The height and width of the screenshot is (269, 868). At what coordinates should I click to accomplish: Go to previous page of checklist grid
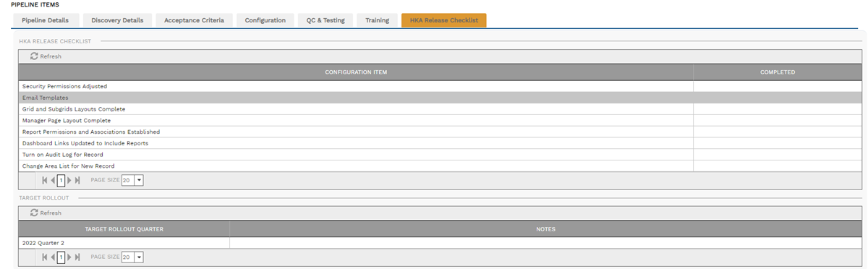[54, 180]
